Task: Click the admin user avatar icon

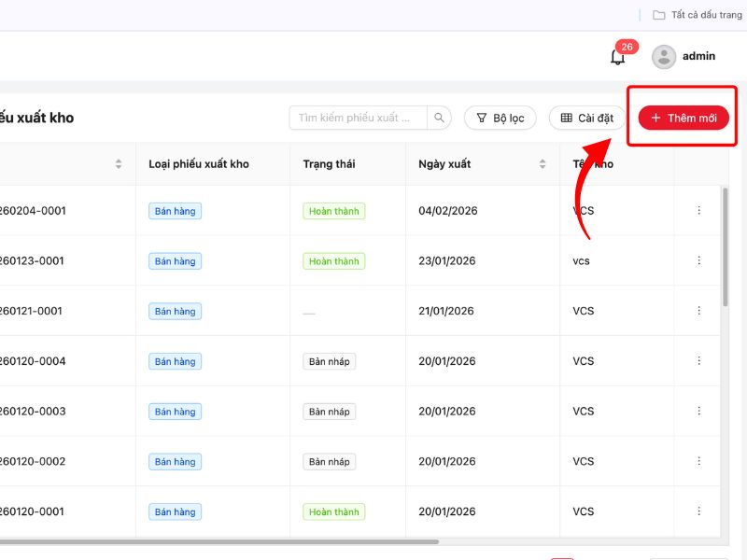Action: (664, 57)
